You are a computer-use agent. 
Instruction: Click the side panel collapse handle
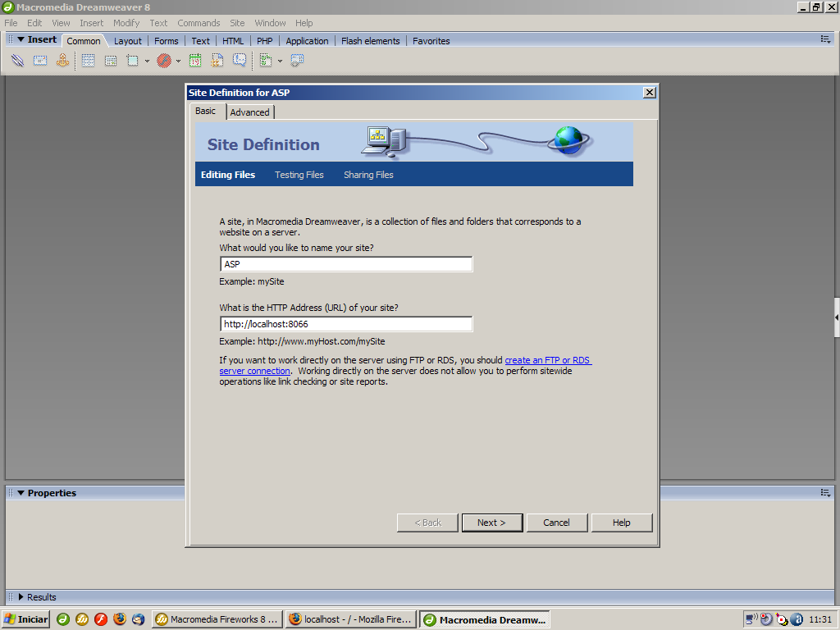click(x=837, y=317)
